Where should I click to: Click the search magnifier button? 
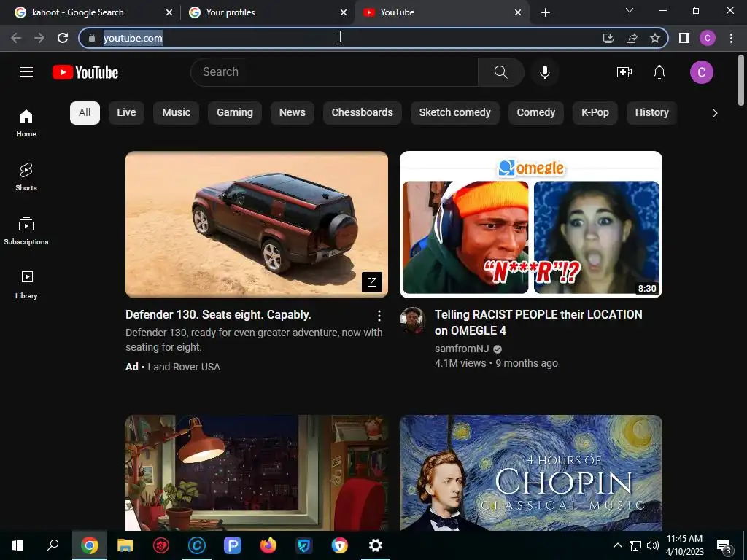pyautogui.click(x=500, y=72)
